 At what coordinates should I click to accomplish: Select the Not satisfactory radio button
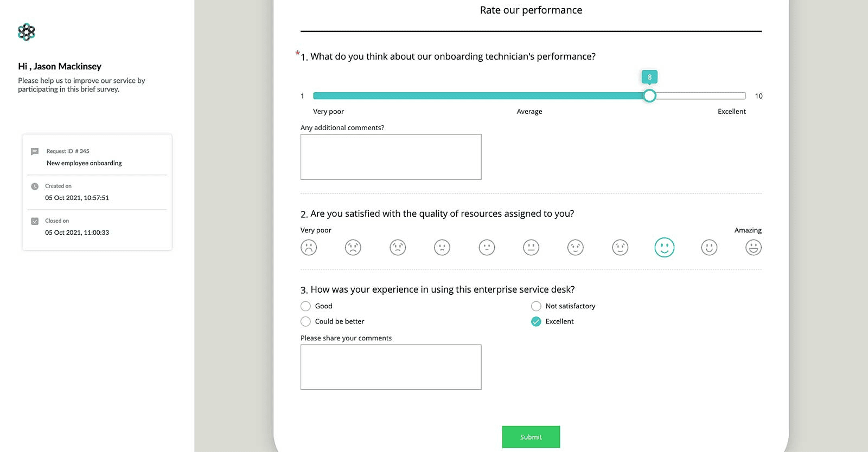click(536, 306)
